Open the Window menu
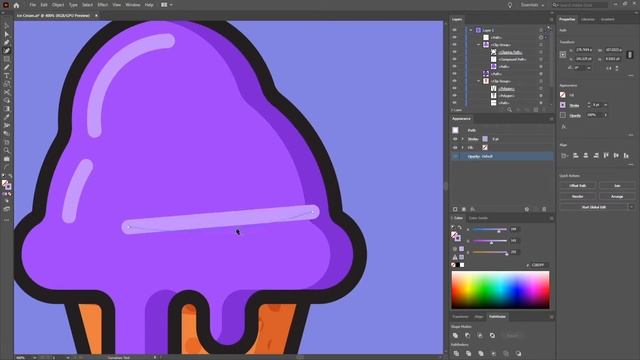Image resolution: width=640 pixels, height=360 pixels. (133, 5)
